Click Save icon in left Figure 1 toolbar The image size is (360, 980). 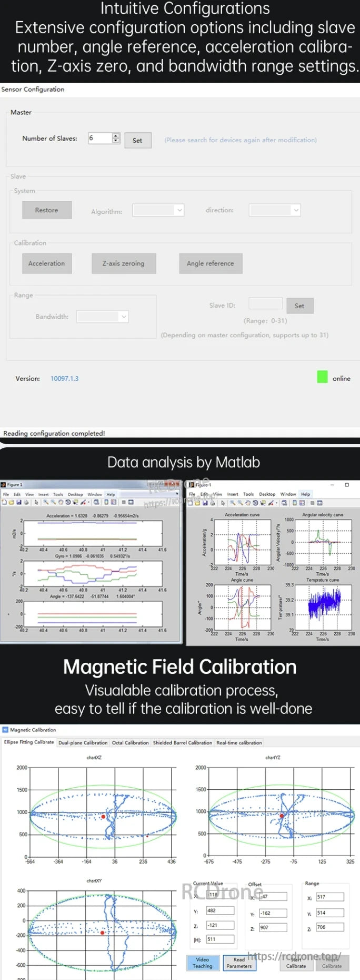(x=18, y=502)
